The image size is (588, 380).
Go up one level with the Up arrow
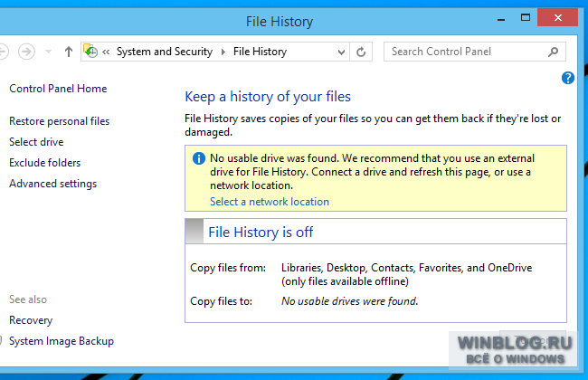point(68,52)
